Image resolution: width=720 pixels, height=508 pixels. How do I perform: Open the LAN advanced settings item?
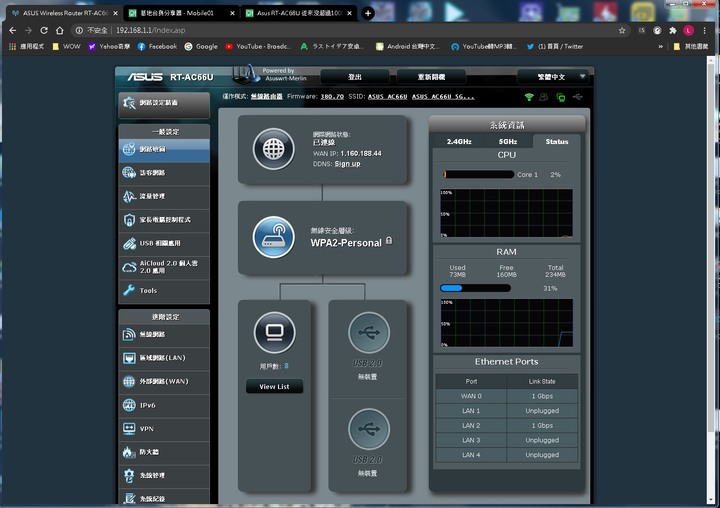tap(164, 358)
